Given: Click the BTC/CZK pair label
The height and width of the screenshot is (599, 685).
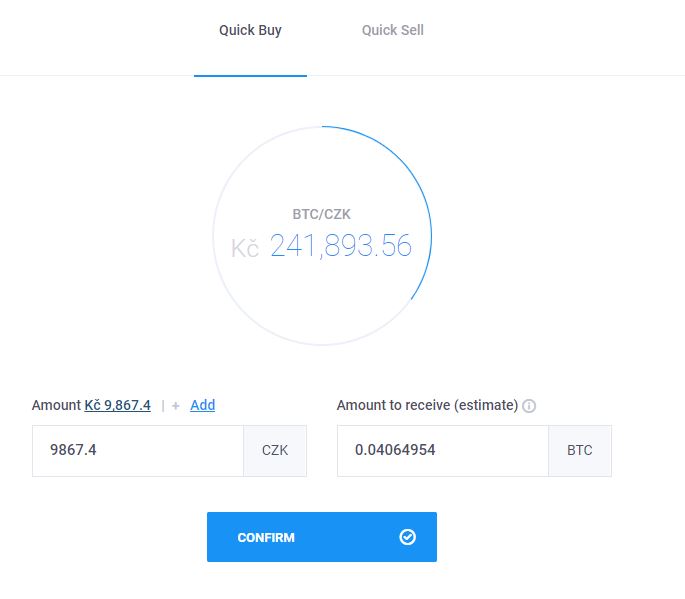Looking at the screenshot, I should (x=322, y=214).
